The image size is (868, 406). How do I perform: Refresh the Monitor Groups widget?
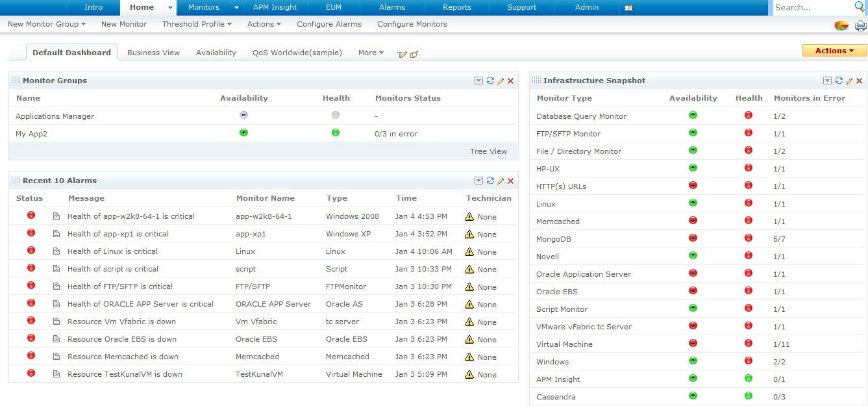click(x=490, y=81)
